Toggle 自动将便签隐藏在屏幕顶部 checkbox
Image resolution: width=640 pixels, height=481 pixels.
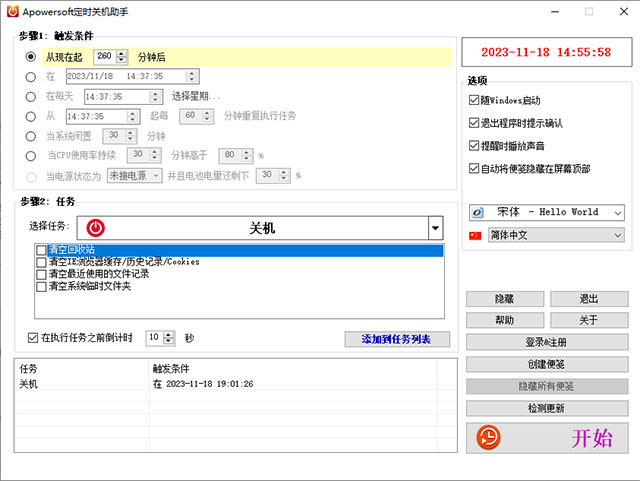point(473,169)
